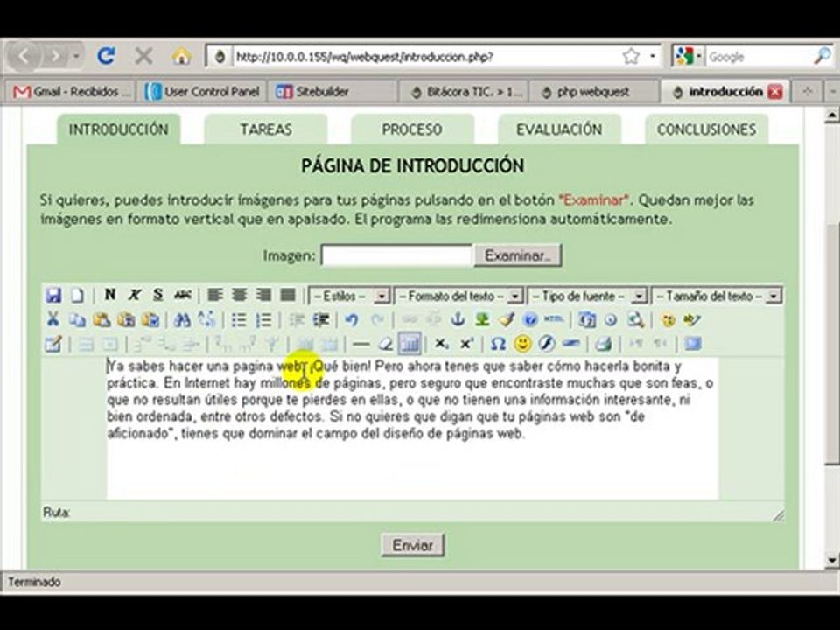Switch the editor to fullscreen mode icon
This screenshot has width=840, height=630.
693,344
